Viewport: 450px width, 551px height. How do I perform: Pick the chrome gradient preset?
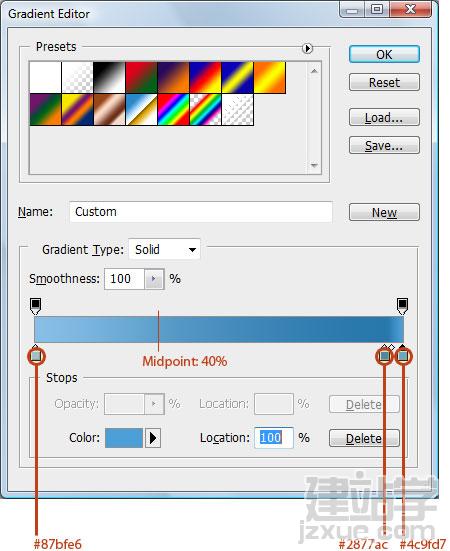point(142,109)
